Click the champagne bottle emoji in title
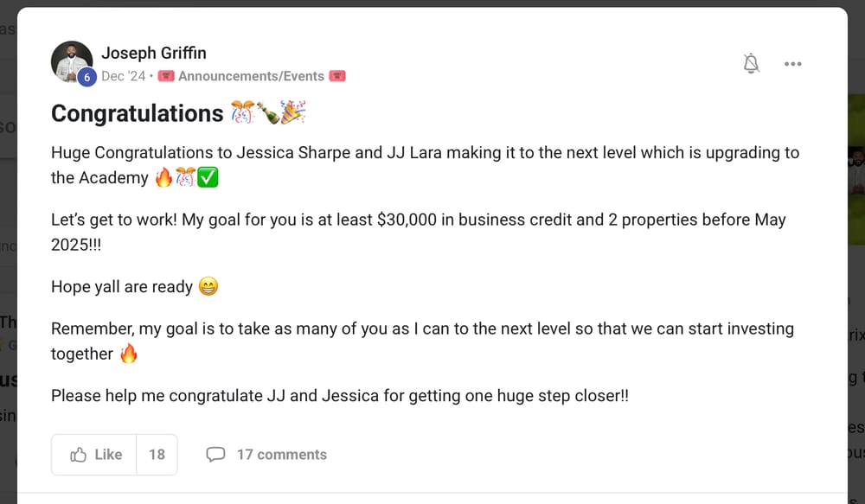This screenshot has width=865, height=504. tap(268, 113)
